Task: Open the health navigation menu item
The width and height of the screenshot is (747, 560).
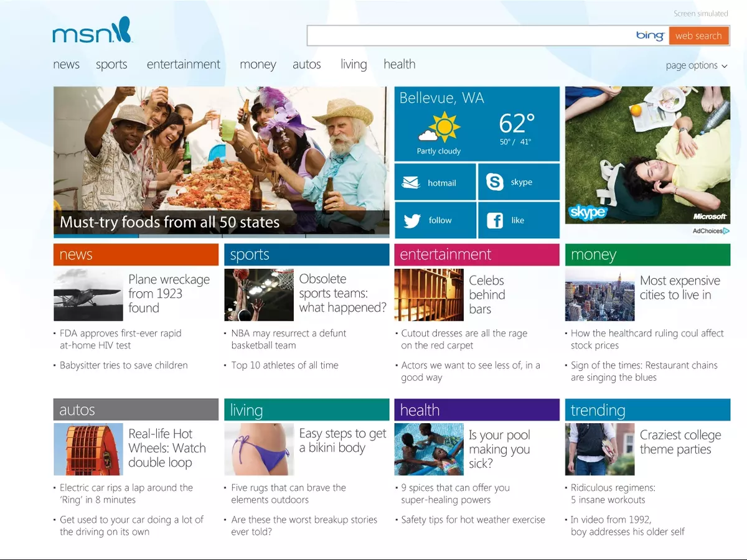Action: click(x=399, y=64)
